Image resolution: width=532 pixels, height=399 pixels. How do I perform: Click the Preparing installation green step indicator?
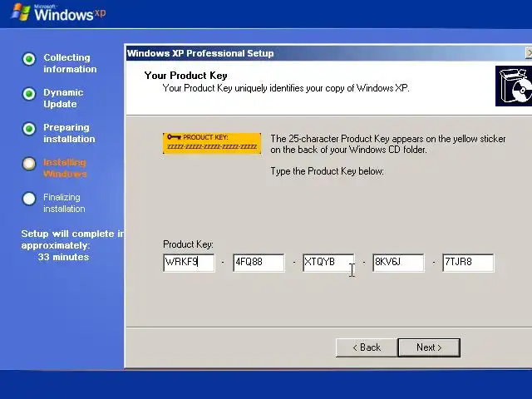click(29, 129)
